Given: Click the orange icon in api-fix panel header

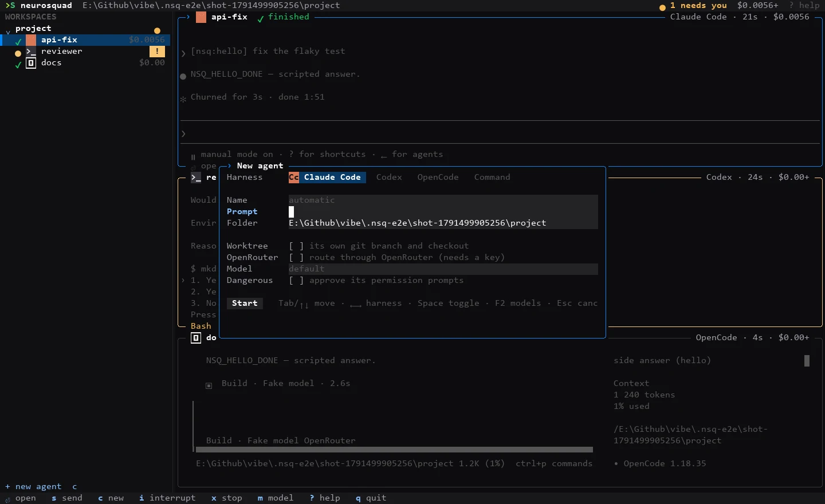Looking at the screenshot, I should click(x=201, y=17).
